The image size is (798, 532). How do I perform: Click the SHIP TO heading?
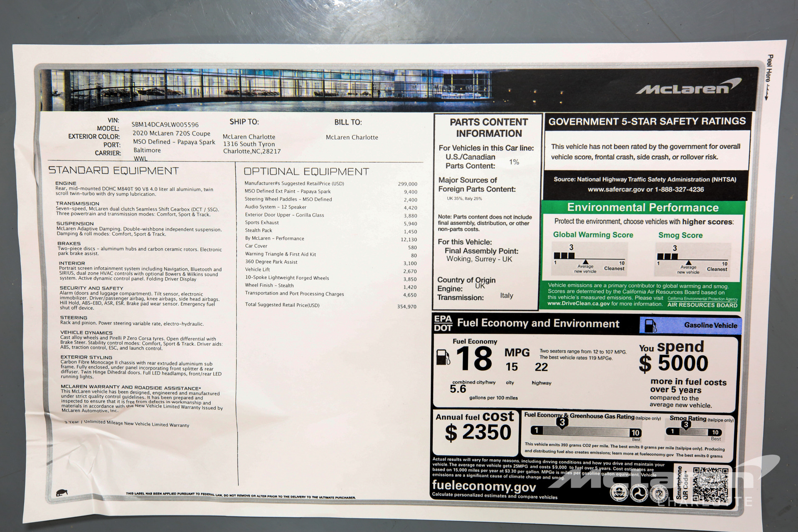(244, 122)
